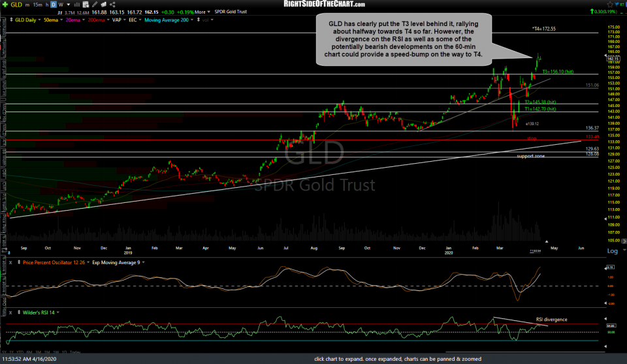Image resolution: width=627 pixels, height=364 pixels.
Task: Click the T3=156.10 (hit) label
Action: tap(558, 72)
